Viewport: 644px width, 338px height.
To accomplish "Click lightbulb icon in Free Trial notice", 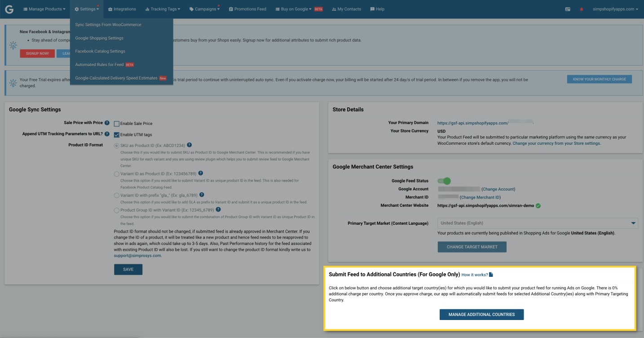I will tap(13, 83).
